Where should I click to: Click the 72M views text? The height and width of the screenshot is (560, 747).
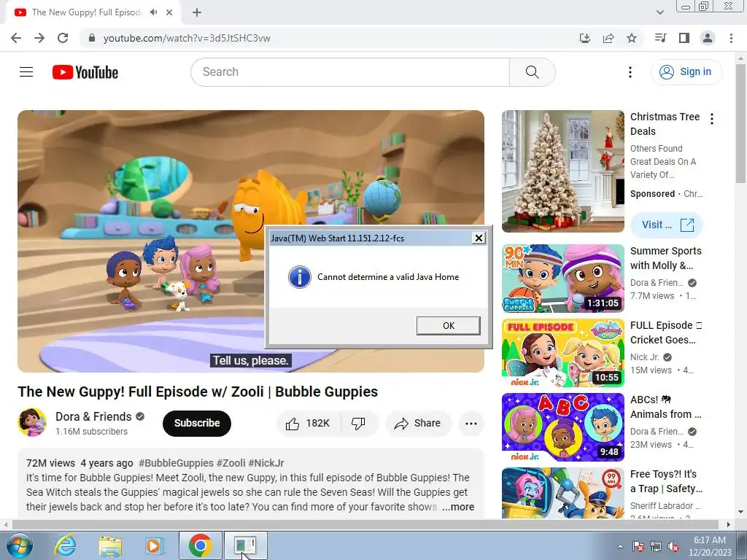point(50,463)
